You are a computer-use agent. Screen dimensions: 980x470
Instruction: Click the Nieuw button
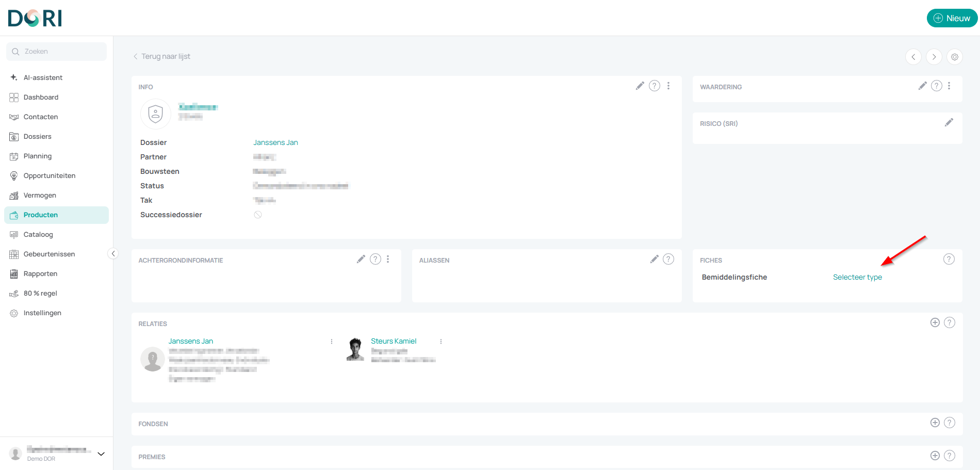click(952, 18)
